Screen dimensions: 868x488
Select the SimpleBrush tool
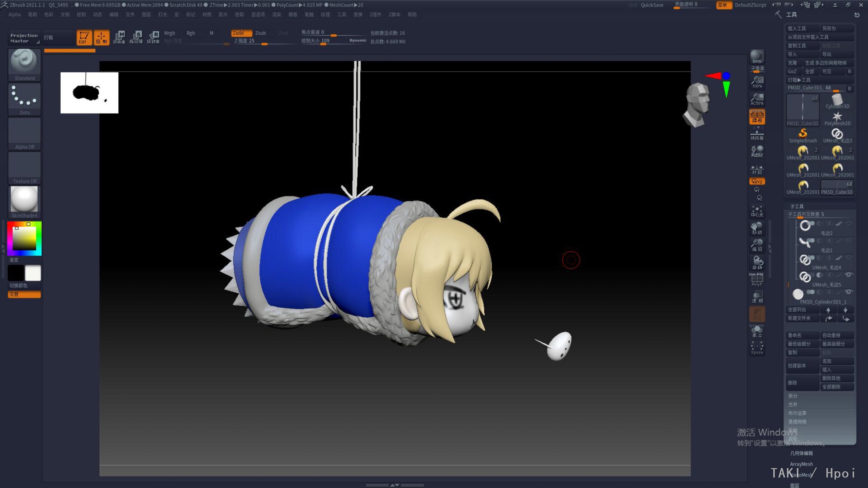tap(803, 136)
